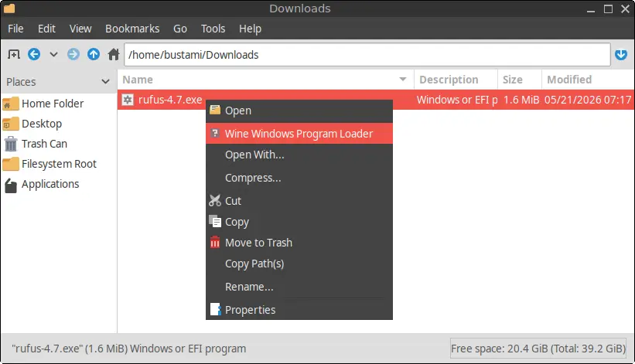Click the scissors Cut icon
This screenshot has width=635, height=364.
[x=215, y=200]
